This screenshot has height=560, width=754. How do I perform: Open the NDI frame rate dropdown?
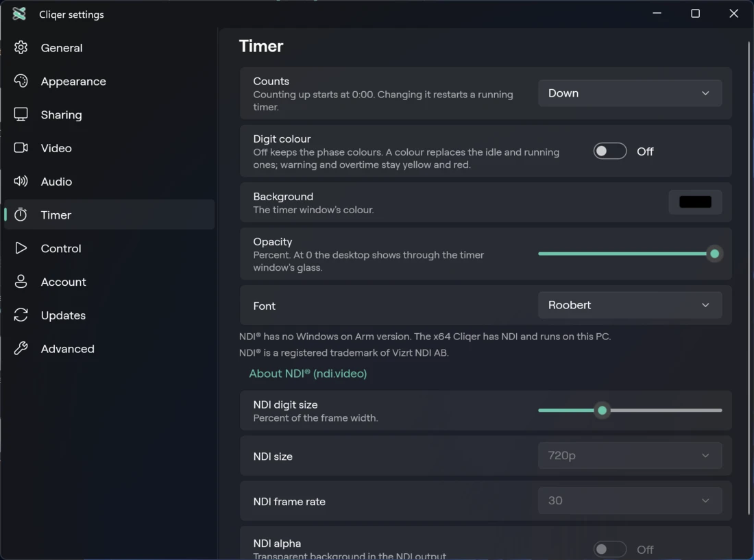pyautogui.click(x=629, y=500)
